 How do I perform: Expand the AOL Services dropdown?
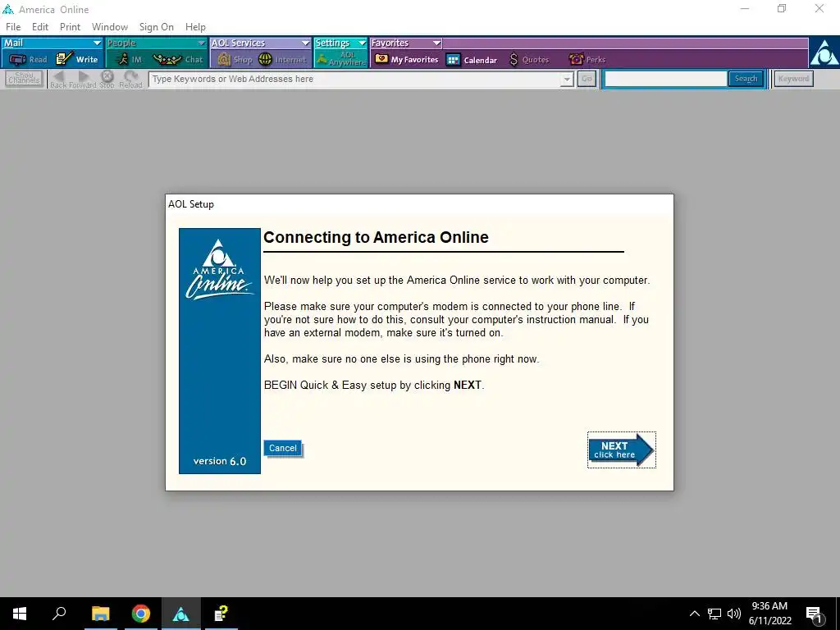305,43
